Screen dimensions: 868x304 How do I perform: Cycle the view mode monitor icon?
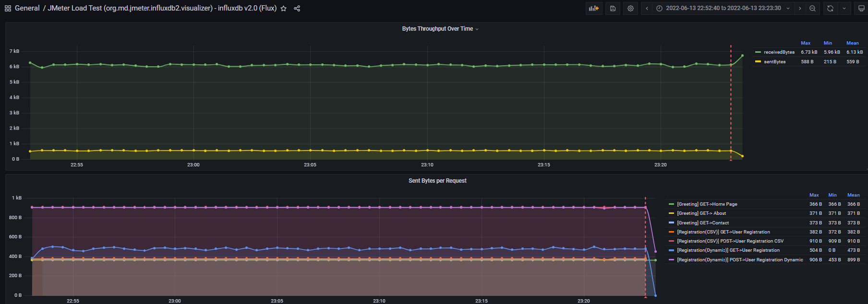[x=861, y=8]
